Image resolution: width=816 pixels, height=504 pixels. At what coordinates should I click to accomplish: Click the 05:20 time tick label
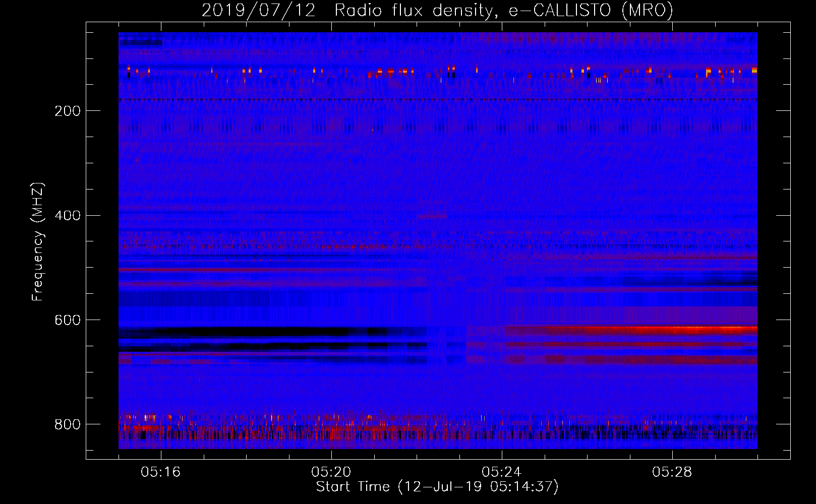click(331, 472)
